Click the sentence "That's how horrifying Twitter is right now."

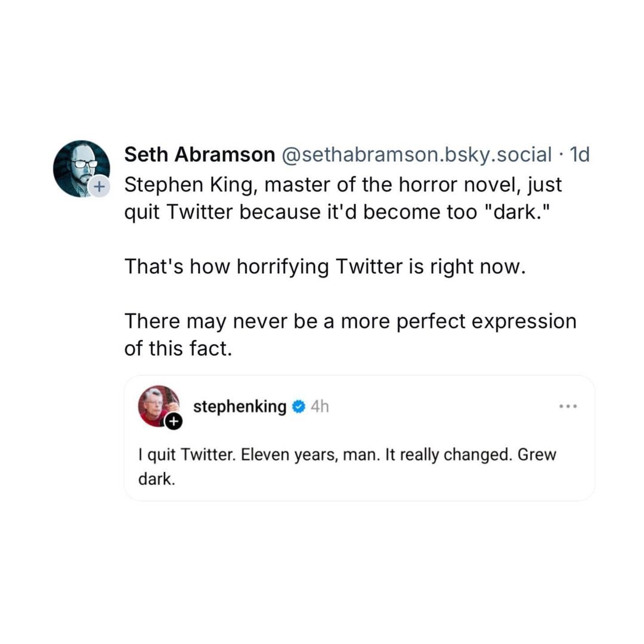click(325, 266)
